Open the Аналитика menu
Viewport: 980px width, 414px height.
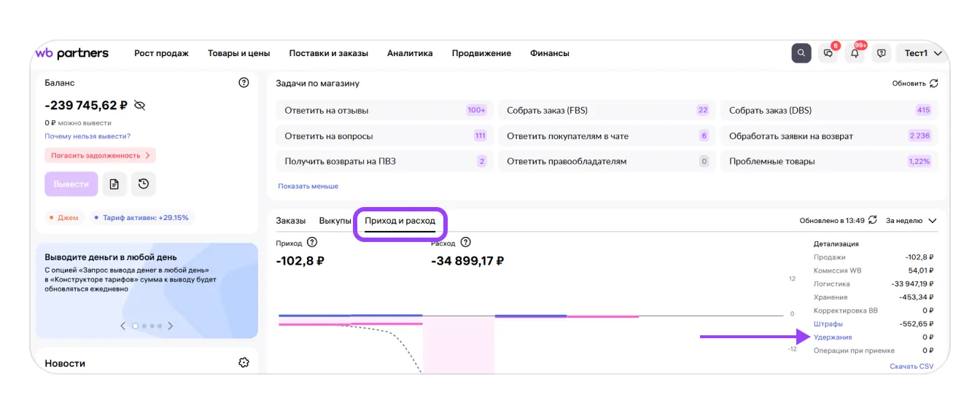coord(410,53)
